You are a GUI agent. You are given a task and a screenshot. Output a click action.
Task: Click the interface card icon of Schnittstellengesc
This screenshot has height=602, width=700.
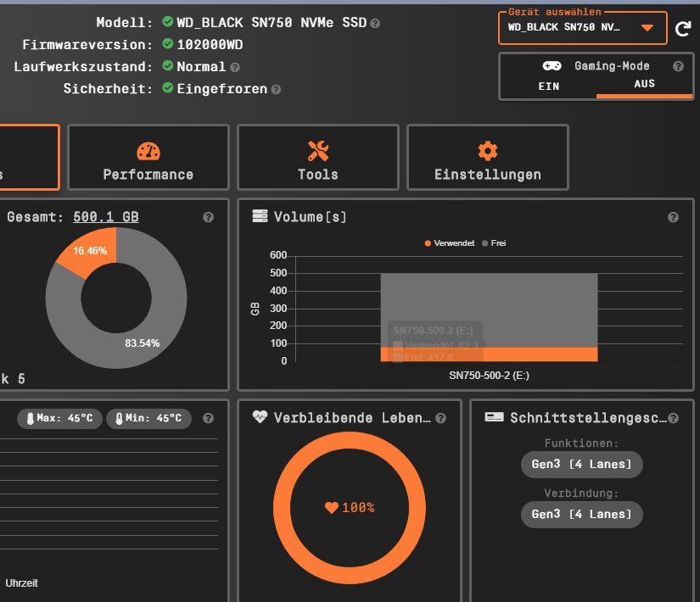point(494,417)
